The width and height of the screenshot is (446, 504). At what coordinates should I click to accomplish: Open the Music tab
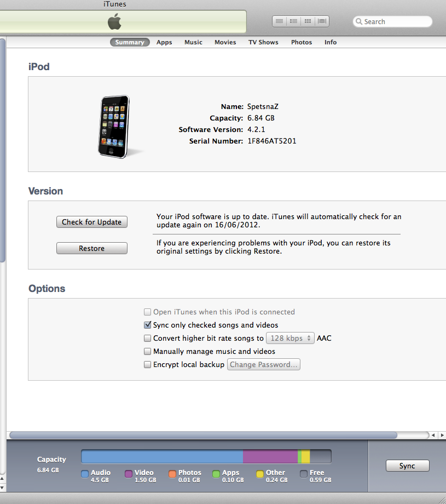(193, 42)
